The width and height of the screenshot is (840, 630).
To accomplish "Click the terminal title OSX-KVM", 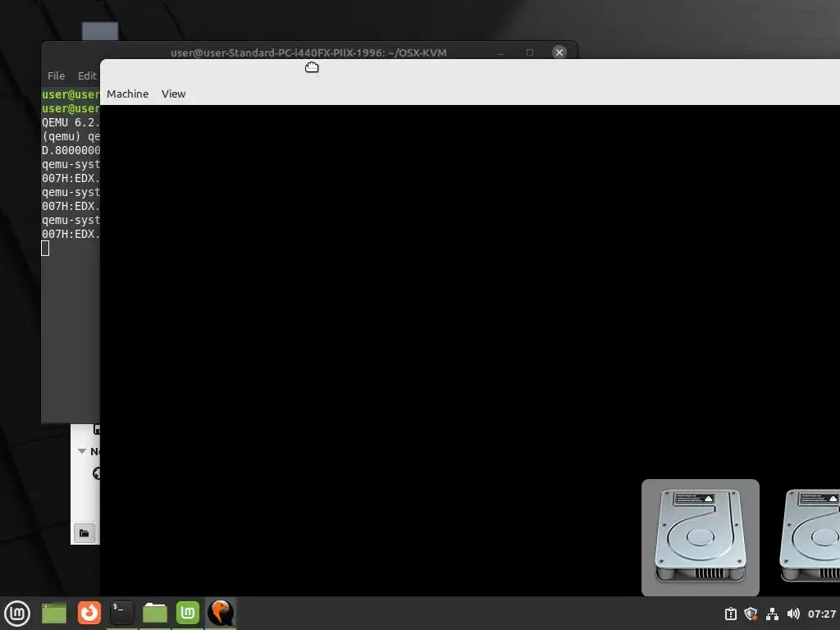I will pos(308,52).
